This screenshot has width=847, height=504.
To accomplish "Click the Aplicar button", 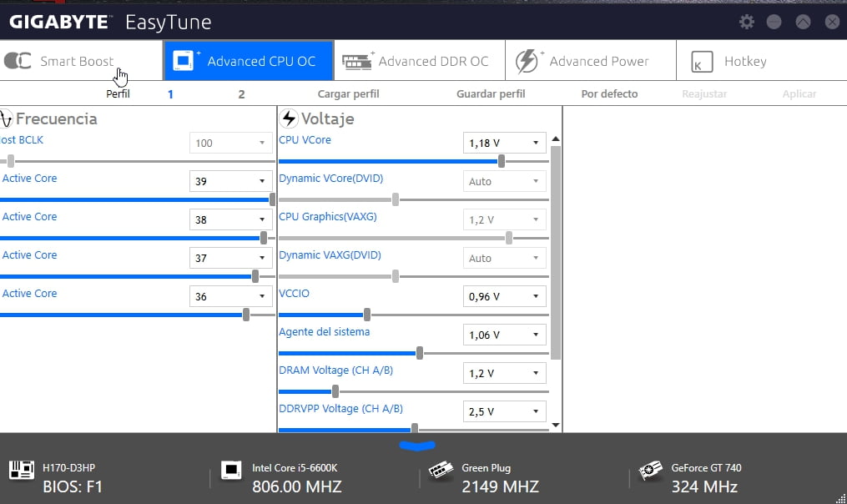I will [x=799, y=94].
